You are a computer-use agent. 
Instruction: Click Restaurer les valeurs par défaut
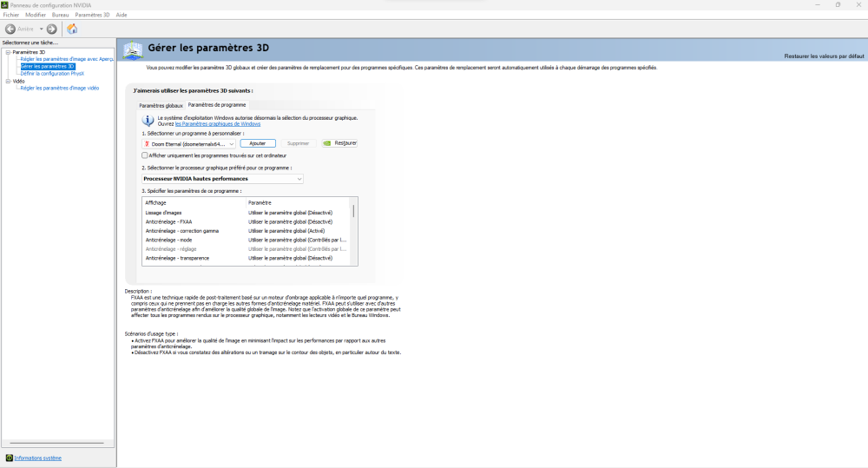tap(824, 56)
